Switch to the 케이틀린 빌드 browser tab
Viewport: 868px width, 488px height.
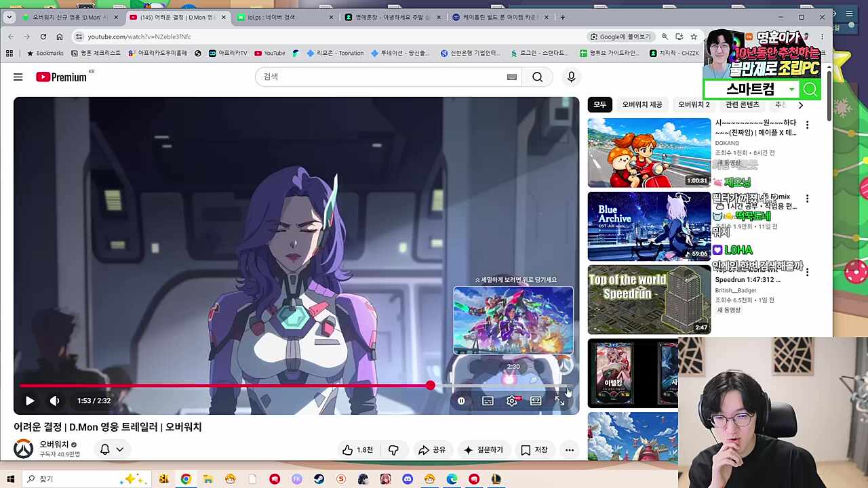click(501, 17)
